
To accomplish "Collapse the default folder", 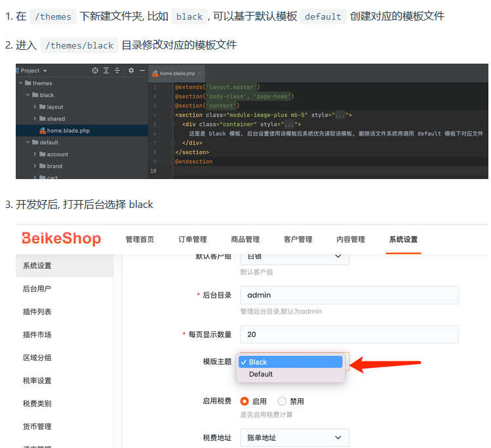I will (x=28, y=142).
